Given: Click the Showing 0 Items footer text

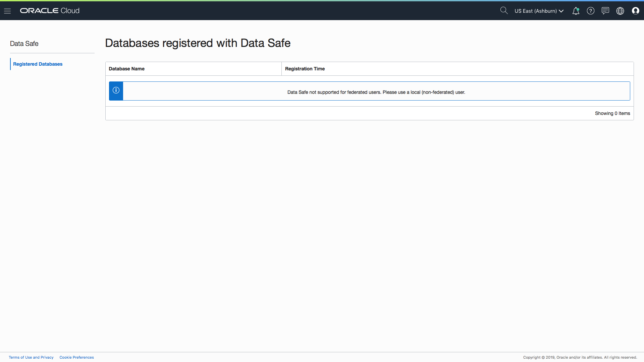Looking at the screenshot, I should point(612,113).
